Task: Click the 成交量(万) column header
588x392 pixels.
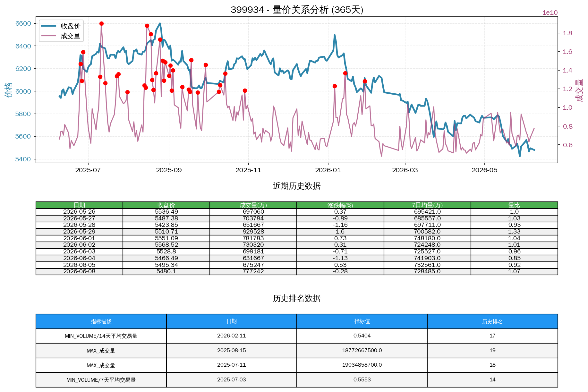Action: 253,205
